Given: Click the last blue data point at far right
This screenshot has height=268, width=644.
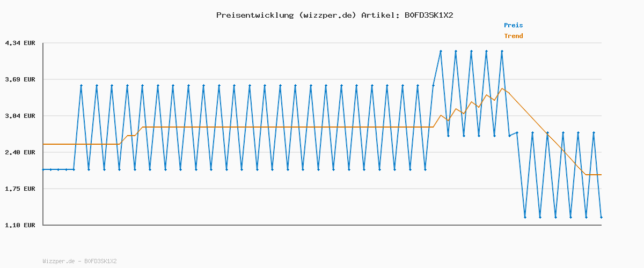Looking at the screenshot, I should [601, 217].
